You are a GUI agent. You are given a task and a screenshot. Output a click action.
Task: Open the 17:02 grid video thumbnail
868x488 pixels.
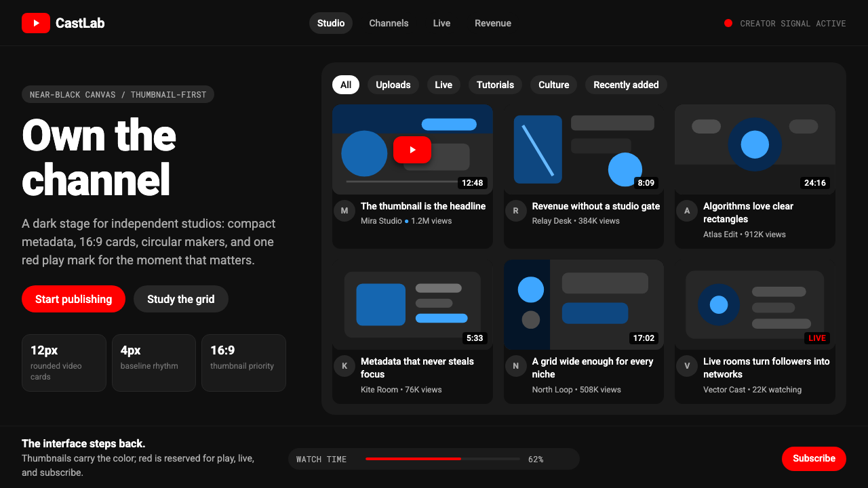click(x=584, y=304)
